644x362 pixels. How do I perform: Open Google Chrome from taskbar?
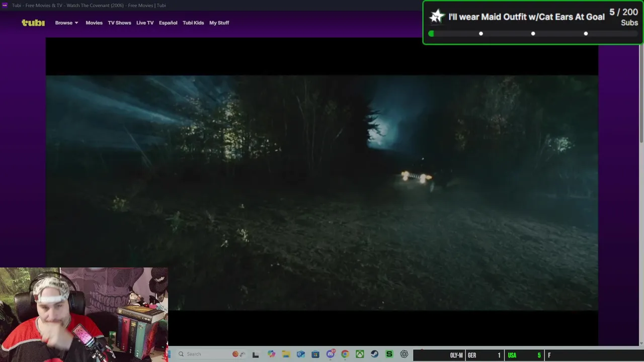(x=345, y=354)
